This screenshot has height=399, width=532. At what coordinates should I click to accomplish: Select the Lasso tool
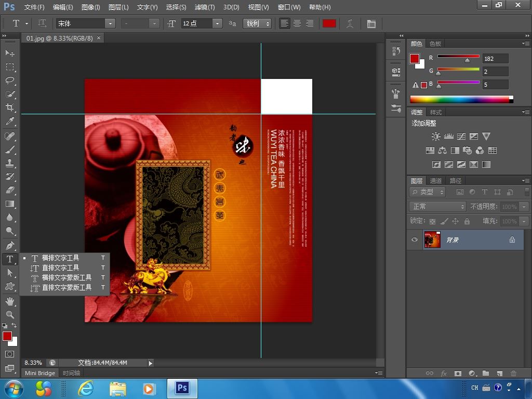(x=10, y=81)
